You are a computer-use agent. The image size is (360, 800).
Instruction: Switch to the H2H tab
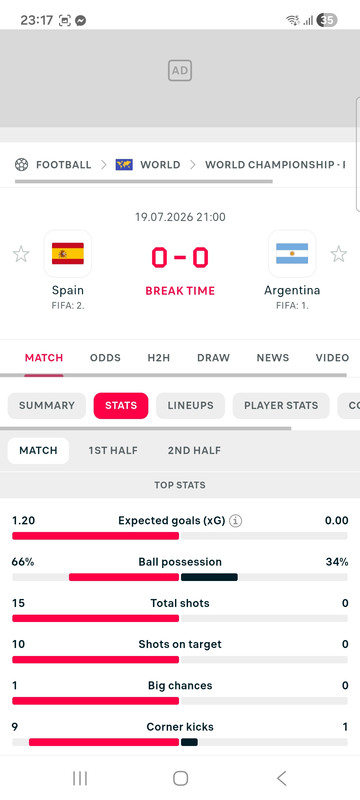click(159, 358)
